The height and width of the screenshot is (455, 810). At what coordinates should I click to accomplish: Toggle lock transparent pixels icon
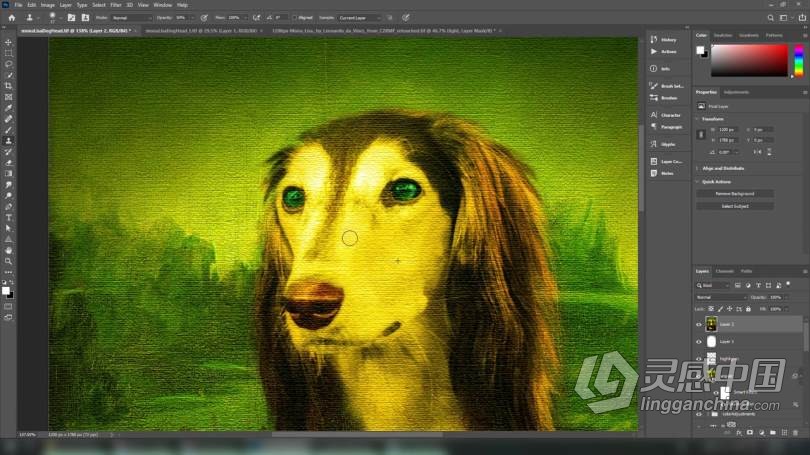[711, 309]
